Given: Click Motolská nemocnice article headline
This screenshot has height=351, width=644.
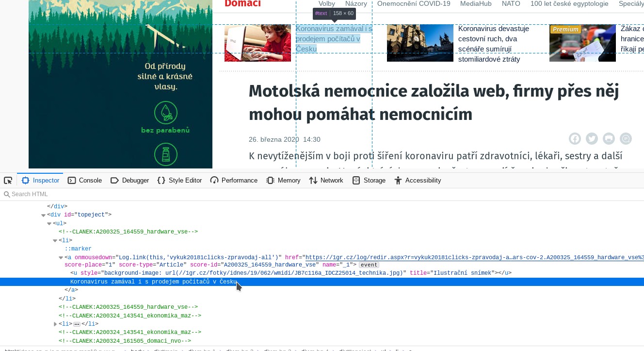Looking at the screenshot, I should [x=434, y=103].
